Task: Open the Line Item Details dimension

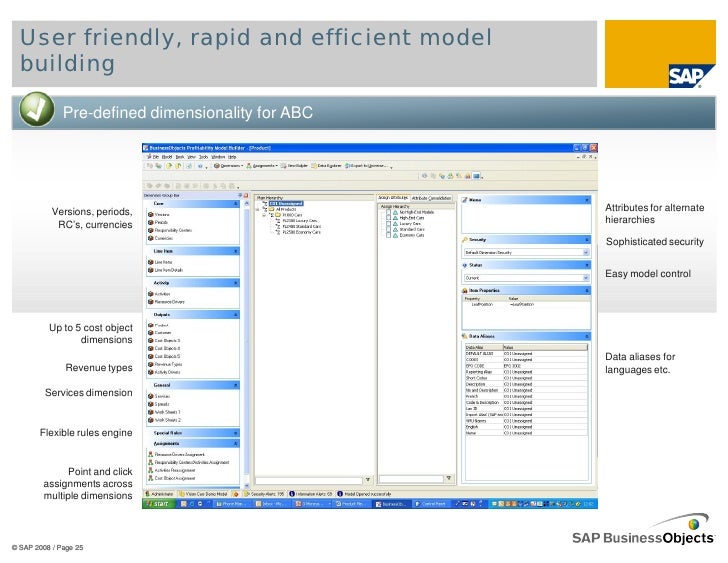Action: (x=165, y=270)
